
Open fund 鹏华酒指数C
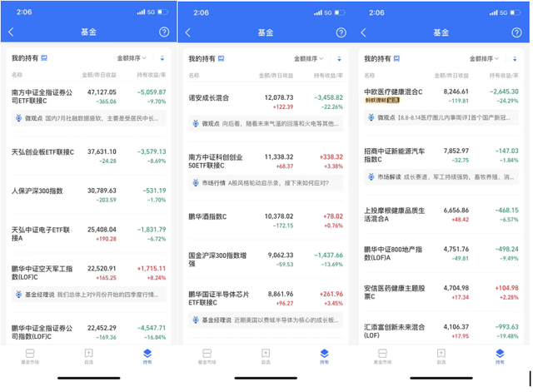pyautogui.click(x=207, y=216)
